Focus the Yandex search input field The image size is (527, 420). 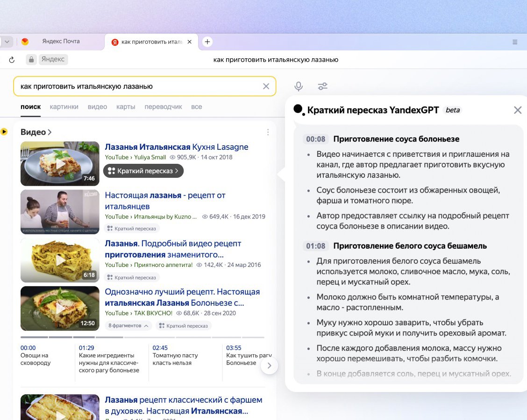click(x=144, y=86)
